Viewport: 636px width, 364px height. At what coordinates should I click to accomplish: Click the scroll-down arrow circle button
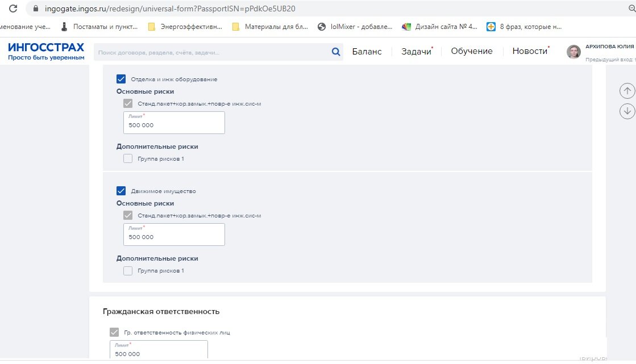click(x=627, y=111)
